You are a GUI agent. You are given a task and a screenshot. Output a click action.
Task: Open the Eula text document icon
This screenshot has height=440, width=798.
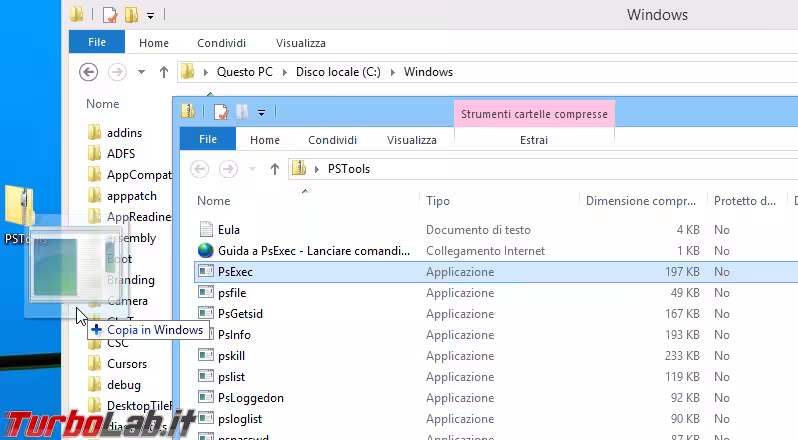pyautogui.click(x=206, y=230)
